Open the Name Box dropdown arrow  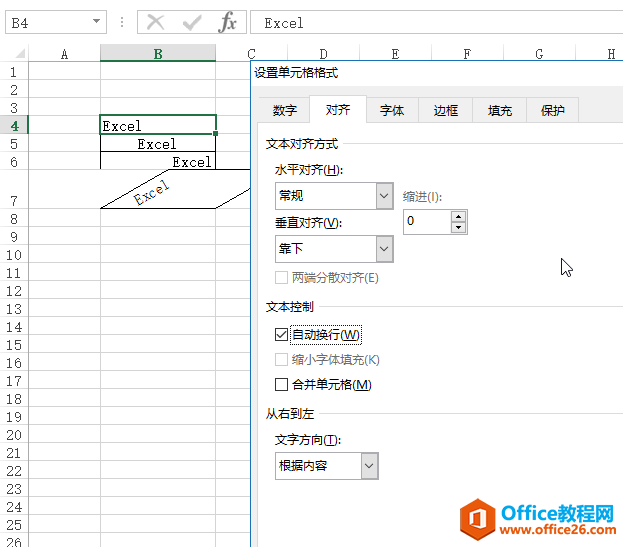point(97,21)
